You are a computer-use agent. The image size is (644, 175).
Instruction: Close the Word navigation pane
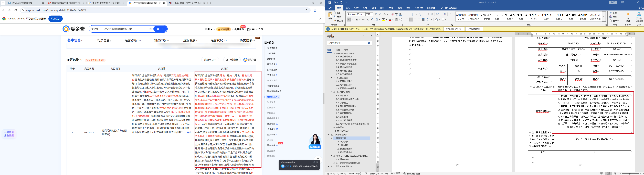click(x=371, y=36)
